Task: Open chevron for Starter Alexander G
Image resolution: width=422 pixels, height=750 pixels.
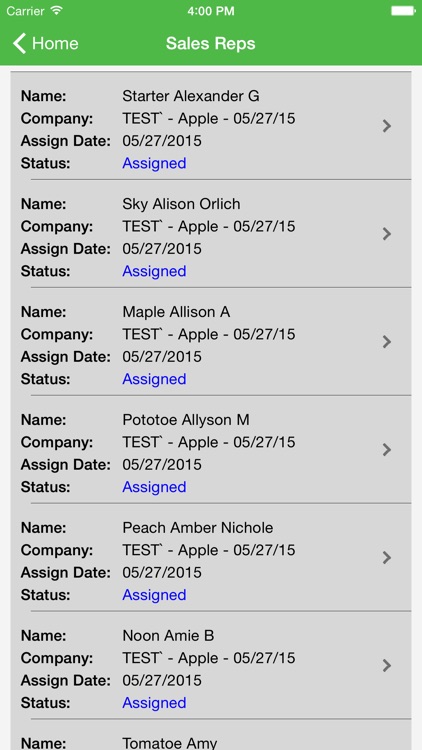Action: tap(387, 126)
